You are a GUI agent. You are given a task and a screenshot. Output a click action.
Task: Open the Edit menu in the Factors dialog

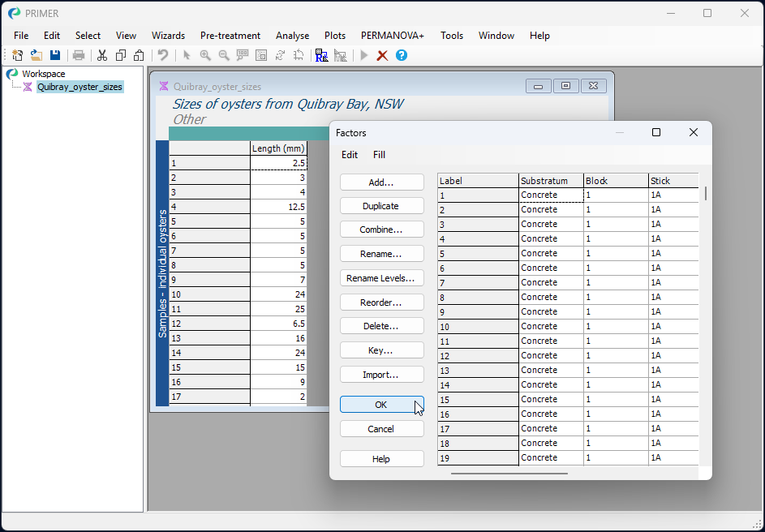(x=350, y=154)
